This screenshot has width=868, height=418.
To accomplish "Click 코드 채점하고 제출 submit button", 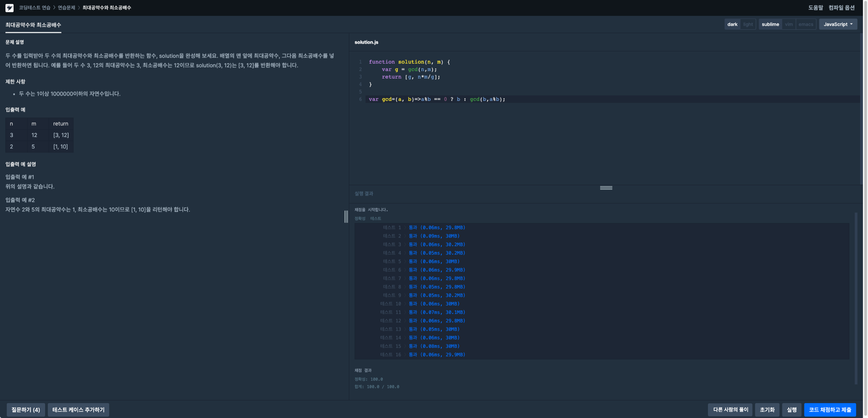I will [x=830, y=410].
